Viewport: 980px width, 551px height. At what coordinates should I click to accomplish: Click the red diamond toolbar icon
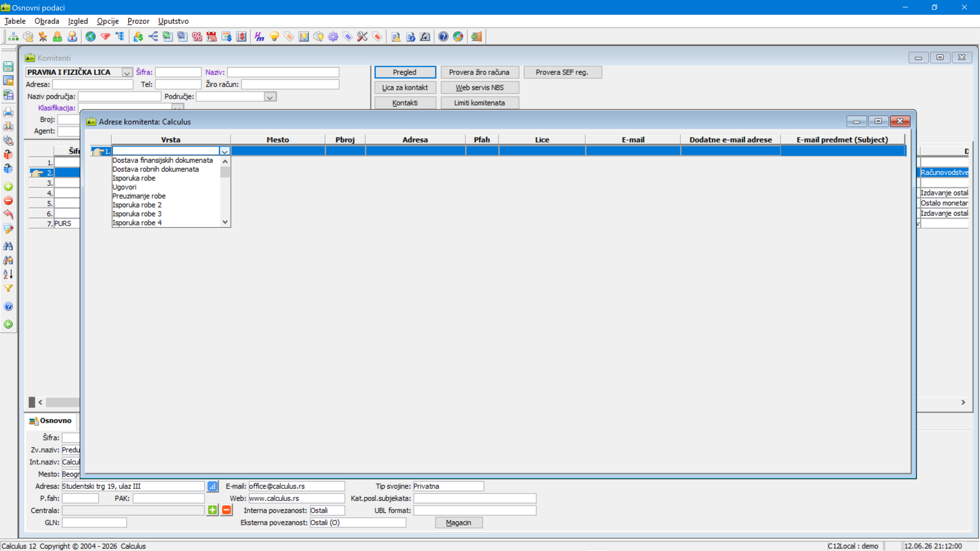point(105,37)
